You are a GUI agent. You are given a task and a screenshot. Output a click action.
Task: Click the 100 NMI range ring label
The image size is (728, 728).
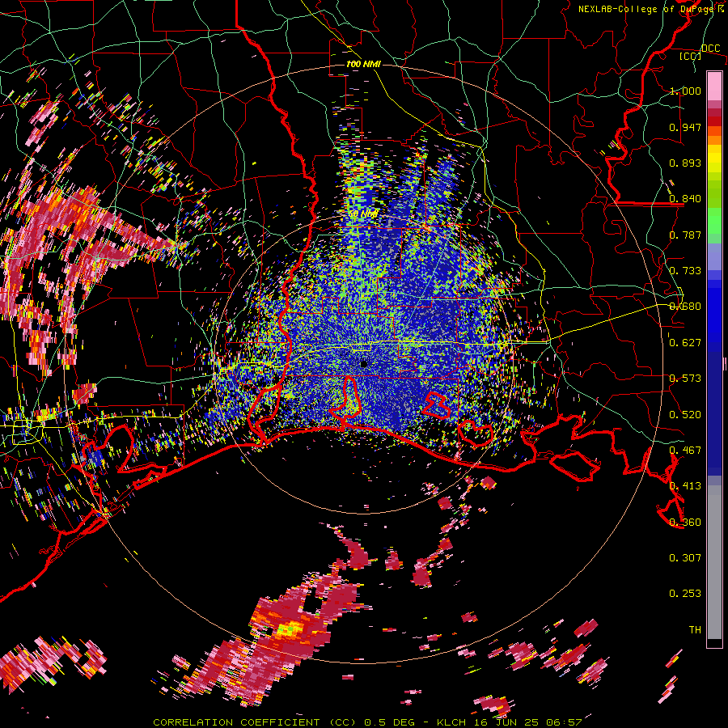[363, 64]
